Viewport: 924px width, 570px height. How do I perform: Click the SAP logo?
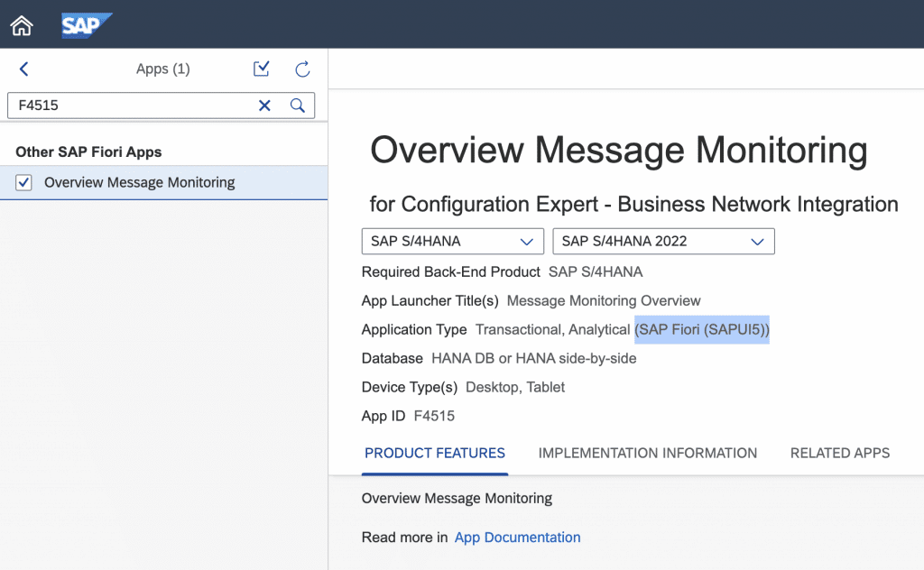[x=86, y=25]
